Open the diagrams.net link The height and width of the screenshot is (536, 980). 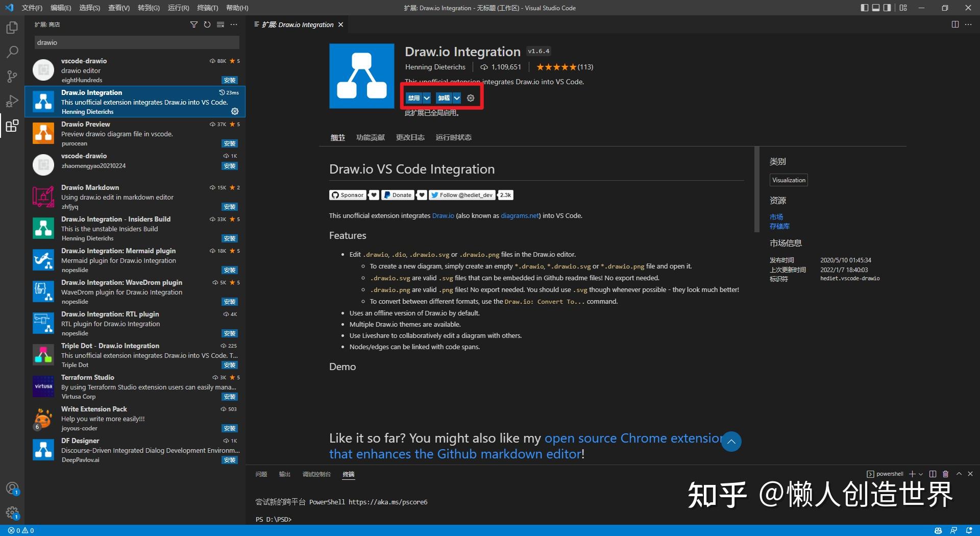[x=520, y=216]
